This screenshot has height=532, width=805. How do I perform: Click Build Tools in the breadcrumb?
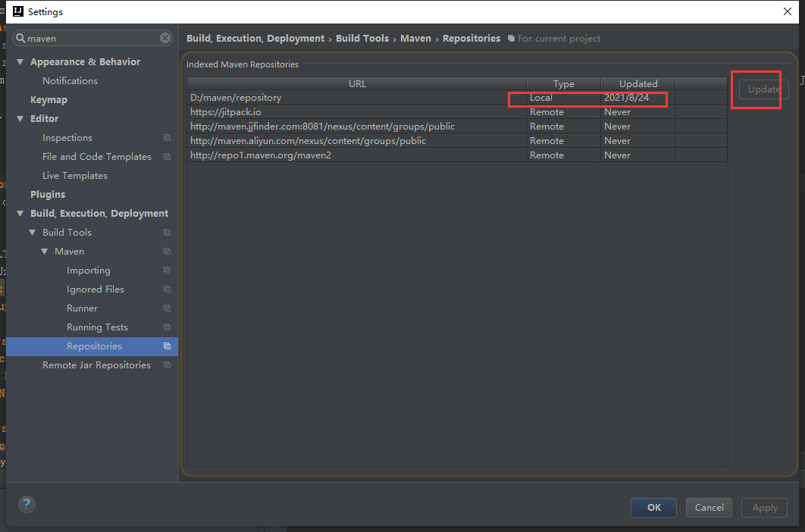(x=362, y=39)
